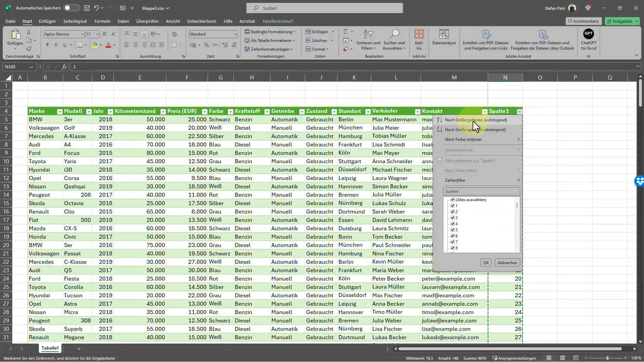Toggle bold formatting (F)

tap(48, 45)
